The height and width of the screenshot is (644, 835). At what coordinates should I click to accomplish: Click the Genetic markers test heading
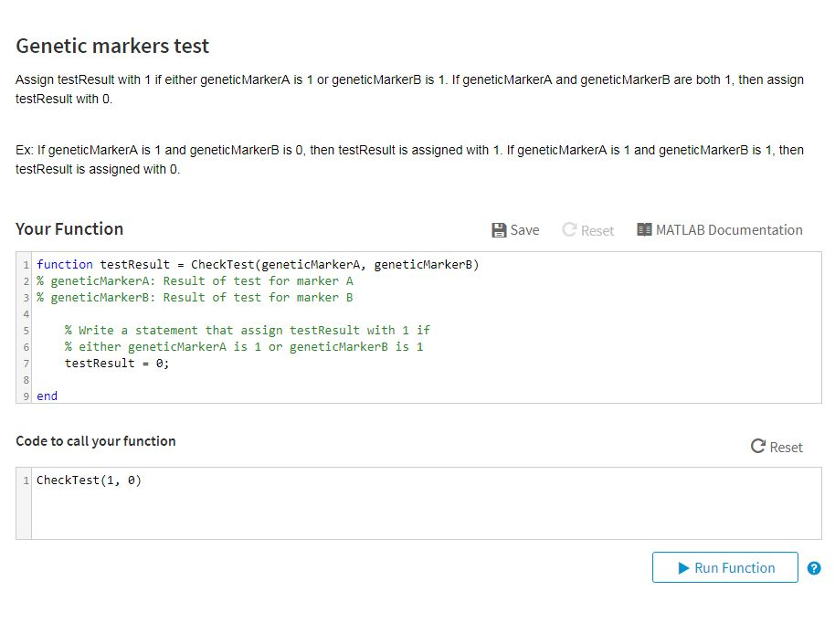[x=112, y=46]
